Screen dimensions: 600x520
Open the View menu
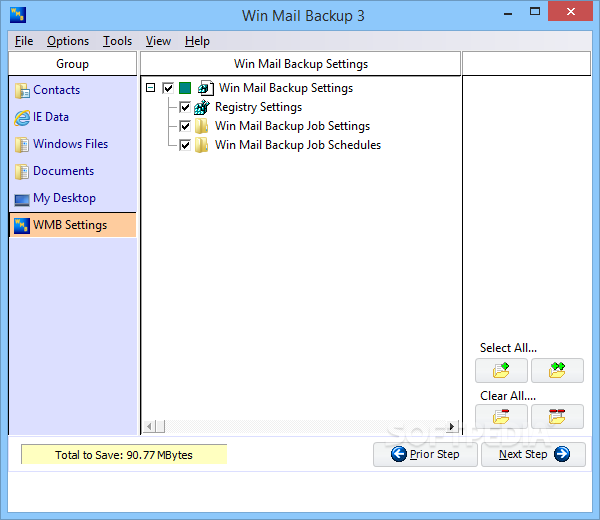(158, 41)
